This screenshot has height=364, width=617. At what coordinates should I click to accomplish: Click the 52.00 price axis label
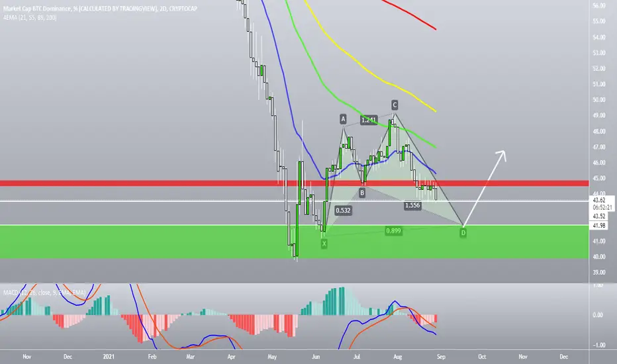pyautogui.click(x=599, y=68)
